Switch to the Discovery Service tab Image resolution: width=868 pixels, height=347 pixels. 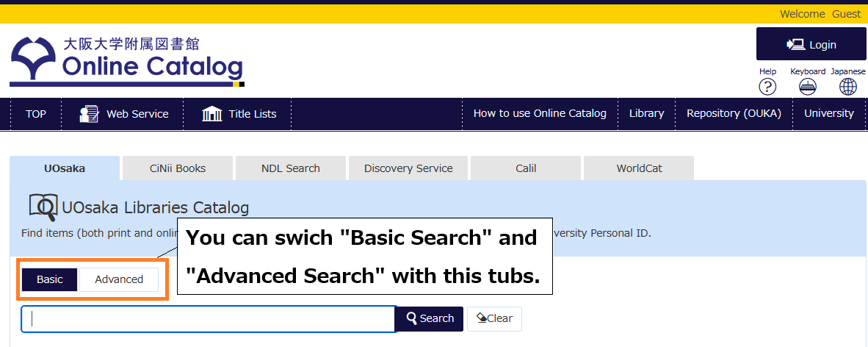click(408, 168)
